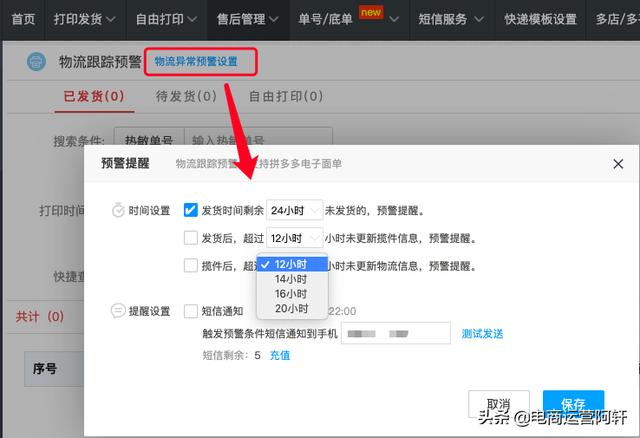Go to 快递模板设置
This screenshot has height=438, width=640.
point(540,19)
